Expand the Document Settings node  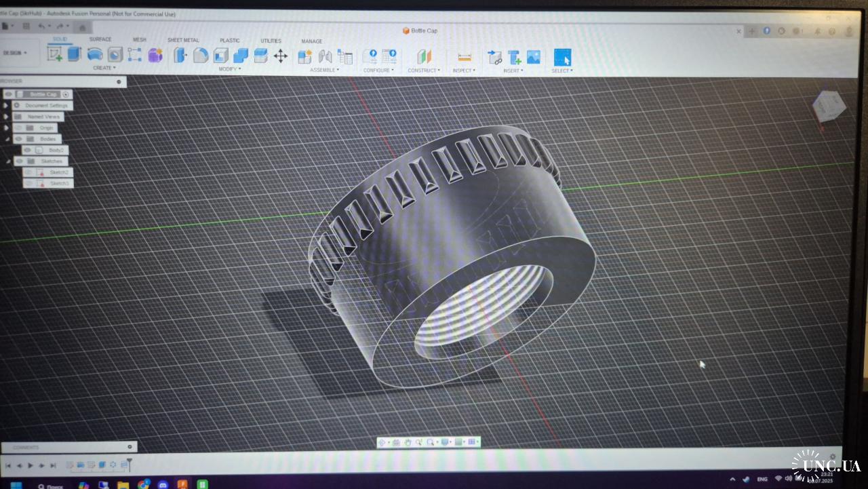pos(6,105)
